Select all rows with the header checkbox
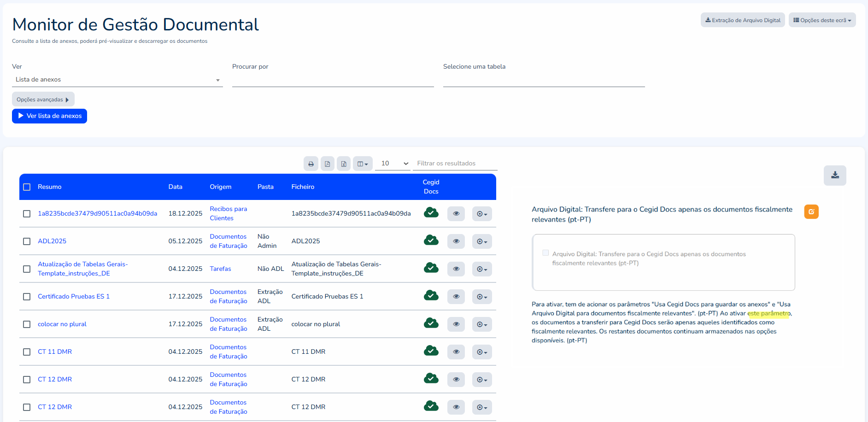Viewport: 868px width, 422px height. [x=27, y=187]
